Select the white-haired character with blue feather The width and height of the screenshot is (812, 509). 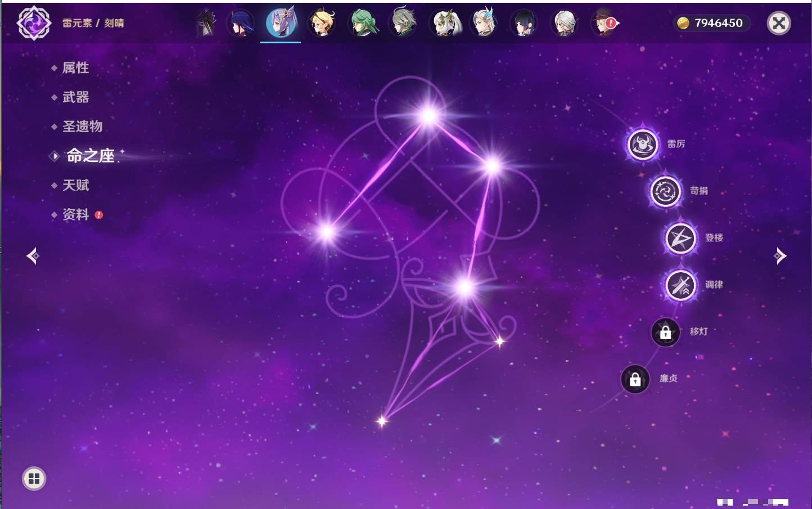[x=484, y=23]
